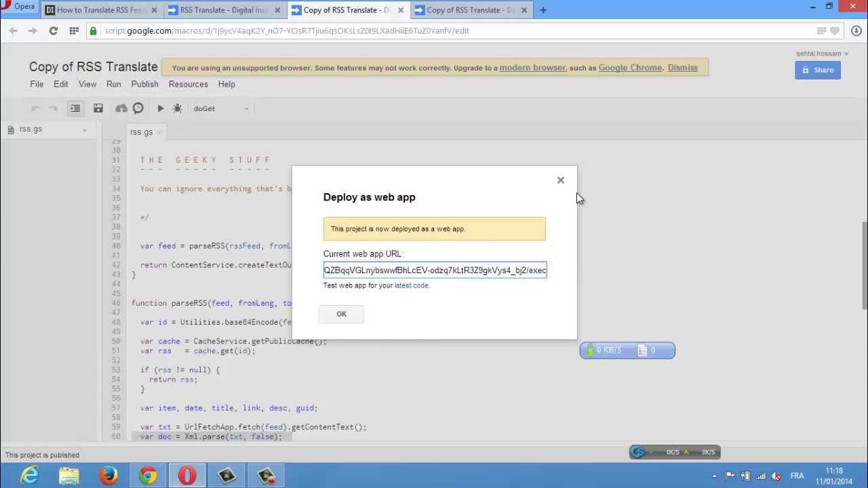Go back in browser history
The image size is (868, 488).
click(x=14, y=30)
